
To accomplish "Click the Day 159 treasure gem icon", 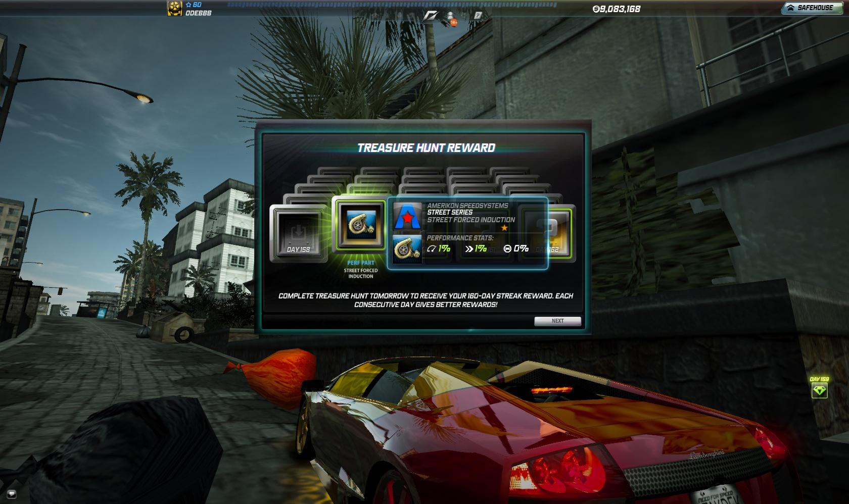I will [819, 390].
